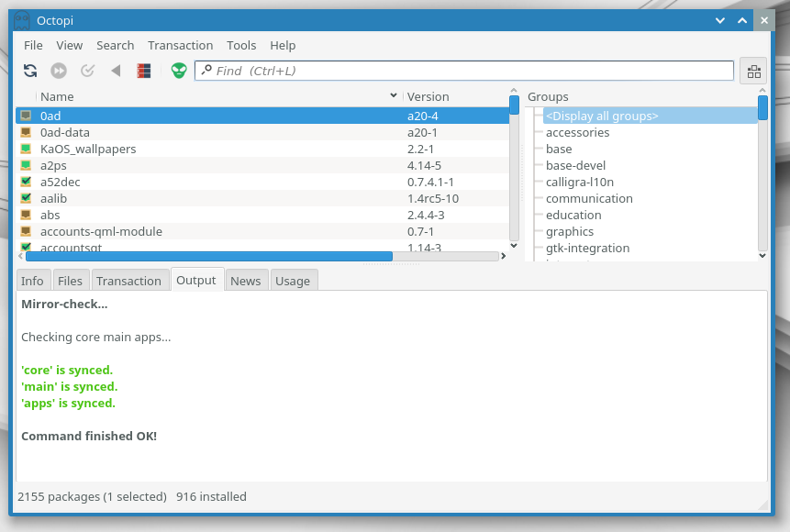
Task: Select the abs package name
Action: pyautogui.click(x=50, y=216)
